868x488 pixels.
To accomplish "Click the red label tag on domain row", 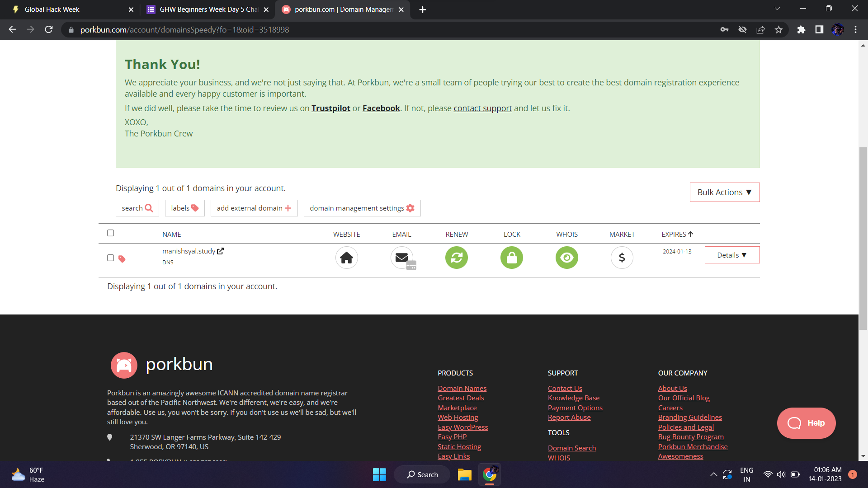I will click(122, 259).
